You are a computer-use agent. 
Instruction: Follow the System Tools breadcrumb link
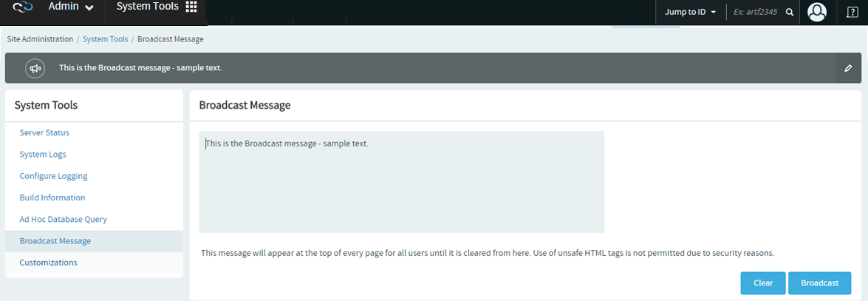[x=105, y=39]
